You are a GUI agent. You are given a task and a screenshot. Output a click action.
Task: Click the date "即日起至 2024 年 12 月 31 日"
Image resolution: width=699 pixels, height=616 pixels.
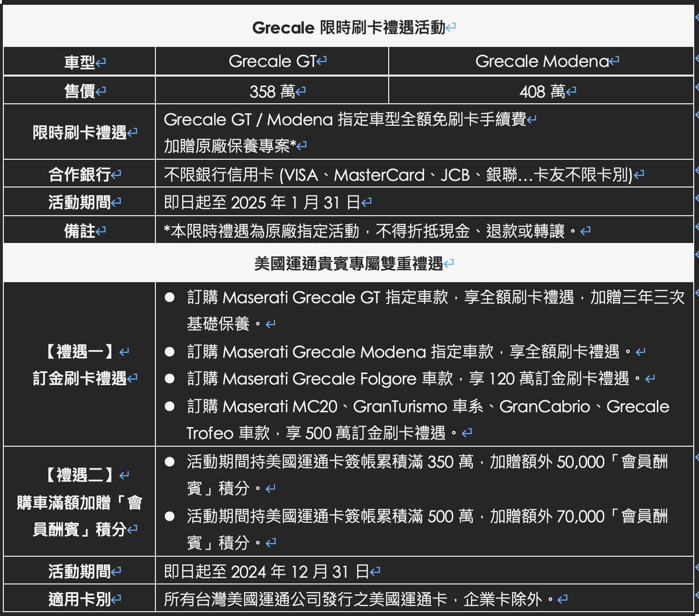266,572
